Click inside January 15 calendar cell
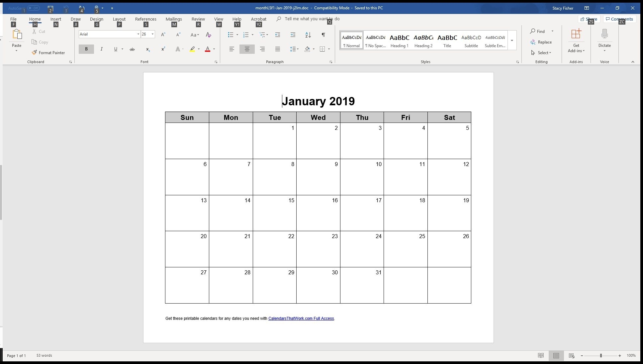643x364 pixels. [x=275, y=213]
